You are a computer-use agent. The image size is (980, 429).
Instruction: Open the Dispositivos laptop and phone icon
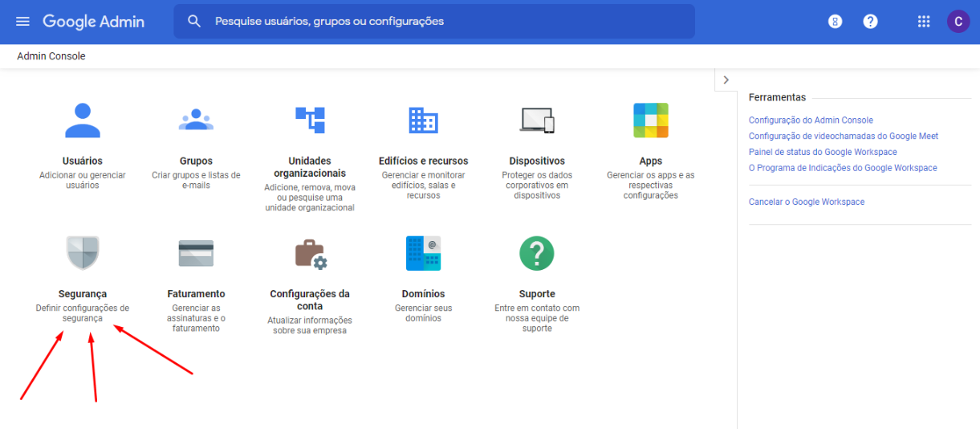click(537, 120)
